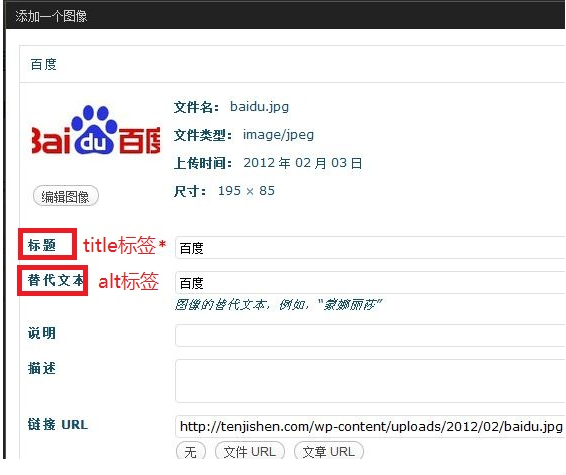This screenshot has width=566, height=475.
Task: Click the 替代文本 field label
Action: [x=56, y=280]
